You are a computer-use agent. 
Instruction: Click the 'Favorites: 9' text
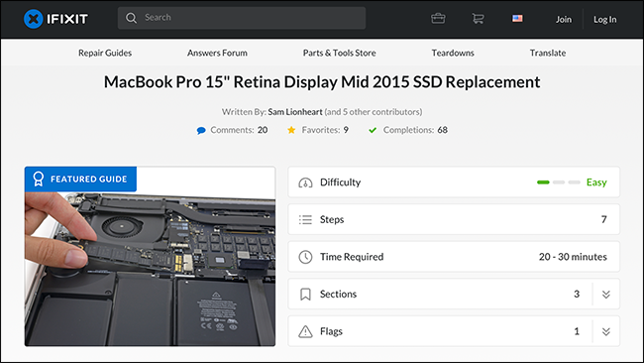click(x=325, y=130)
